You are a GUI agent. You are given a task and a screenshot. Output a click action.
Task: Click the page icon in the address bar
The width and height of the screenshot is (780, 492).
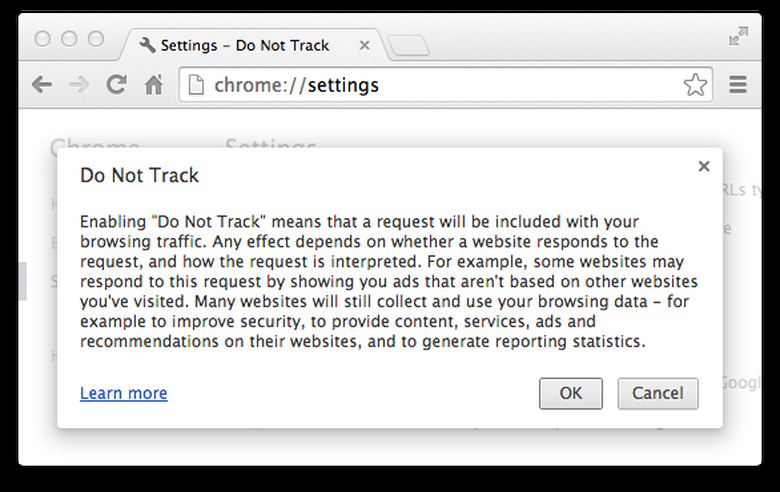[197, 85]
